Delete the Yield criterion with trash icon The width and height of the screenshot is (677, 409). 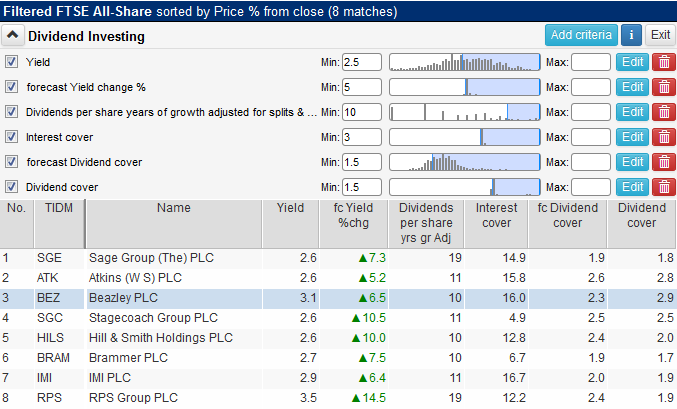(664, 62)
